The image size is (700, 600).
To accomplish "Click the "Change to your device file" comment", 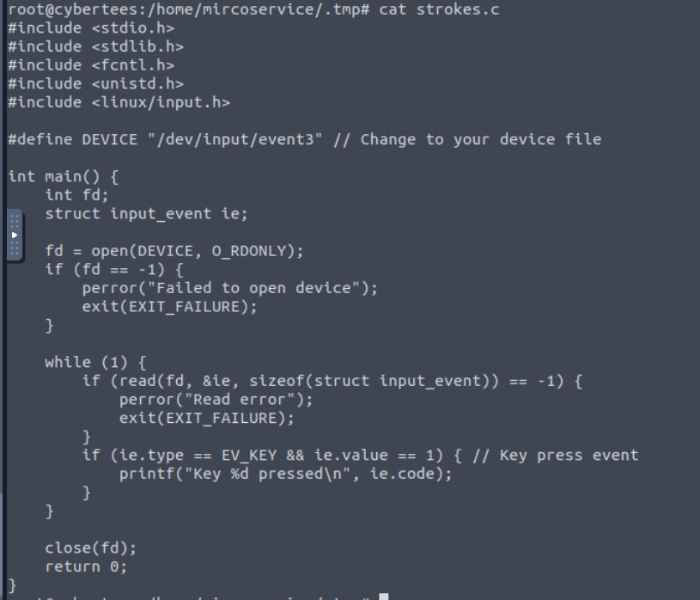I will point(480,139).
